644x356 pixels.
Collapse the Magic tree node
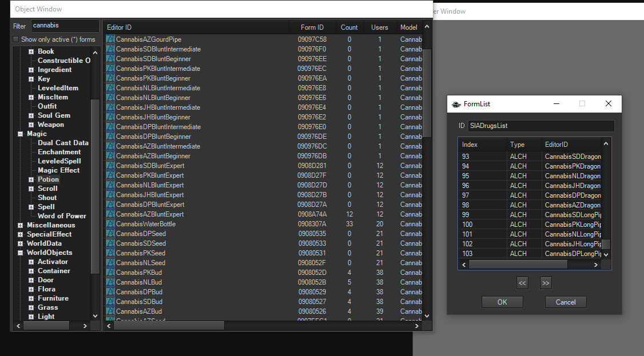[20, 134]
